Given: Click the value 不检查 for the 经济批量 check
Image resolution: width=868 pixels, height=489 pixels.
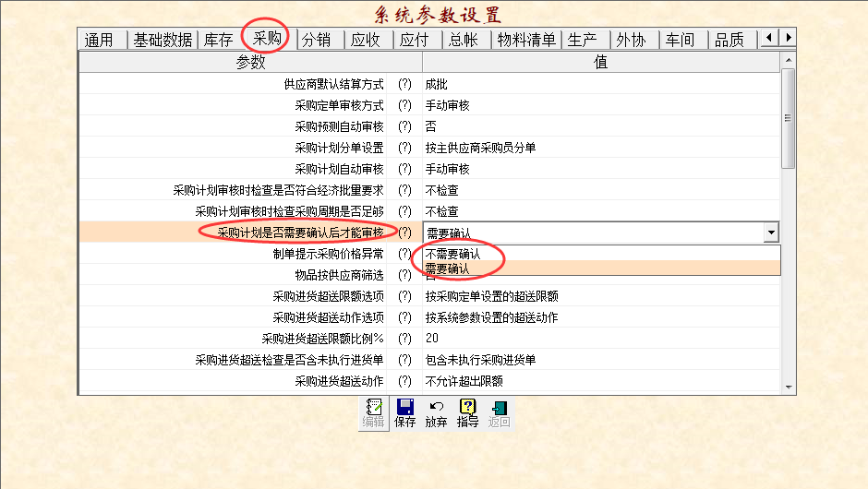Looking at the screenshot, I should [x=441, y=190].
